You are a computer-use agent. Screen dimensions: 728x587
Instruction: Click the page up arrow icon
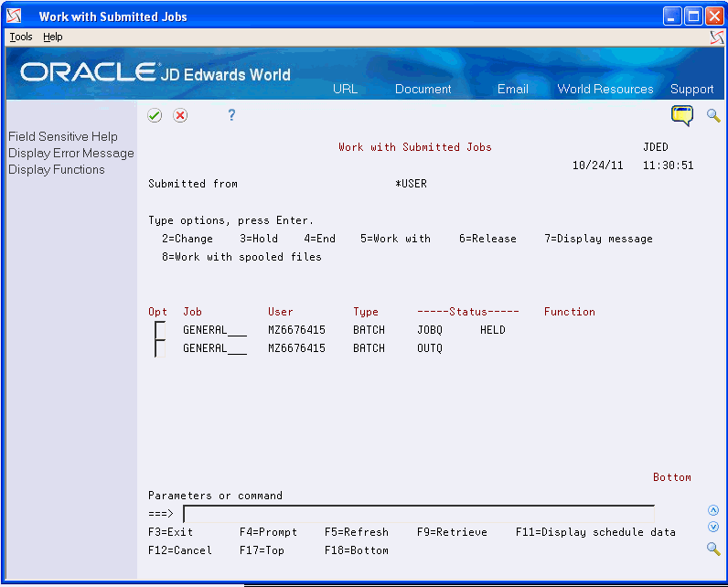713,510
